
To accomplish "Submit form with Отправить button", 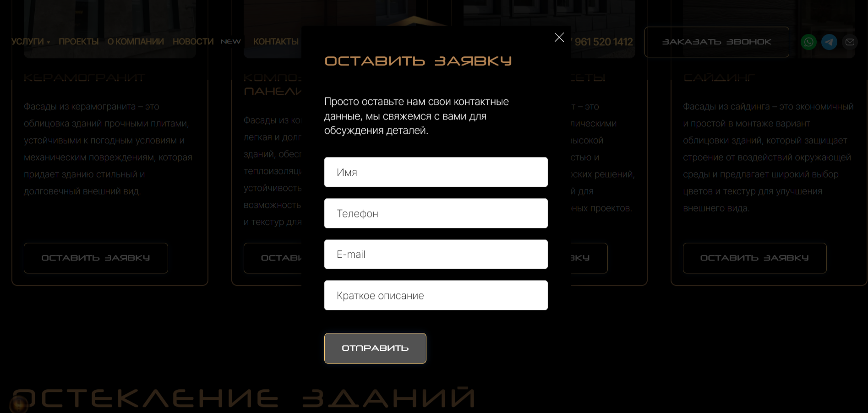I will coord(375,348).
